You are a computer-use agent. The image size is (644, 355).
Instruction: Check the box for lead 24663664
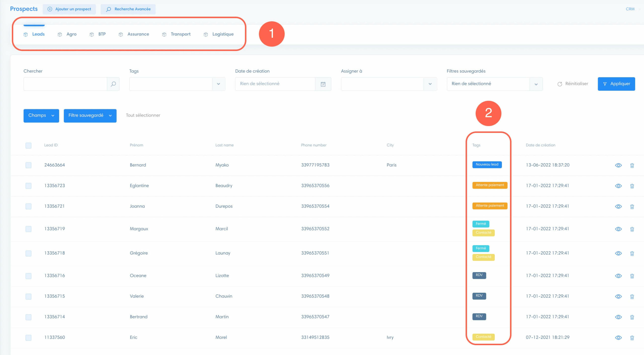28,165
